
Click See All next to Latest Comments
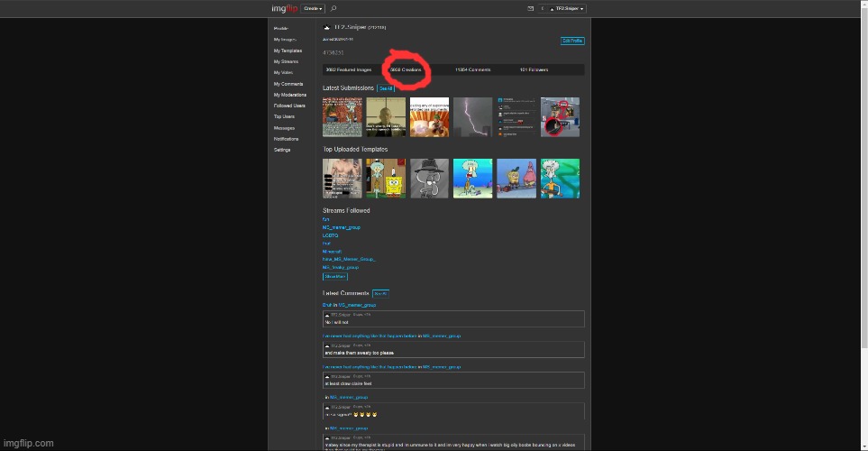(380, 294)
